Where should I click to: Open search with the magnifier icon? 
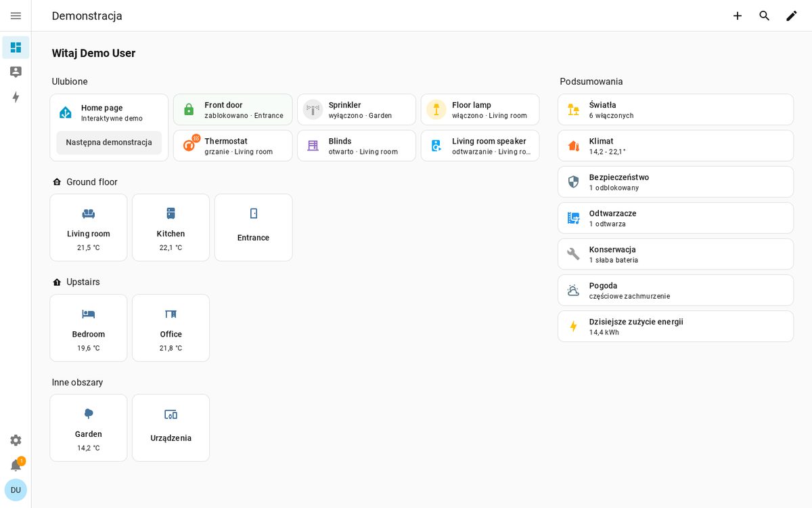765,16
